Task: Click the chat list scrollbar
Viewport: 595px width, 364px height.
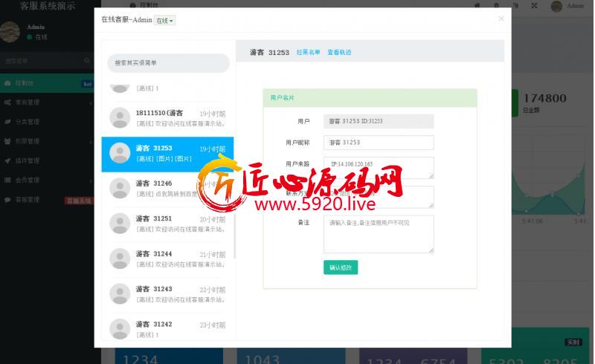Action: coord(235,235)
